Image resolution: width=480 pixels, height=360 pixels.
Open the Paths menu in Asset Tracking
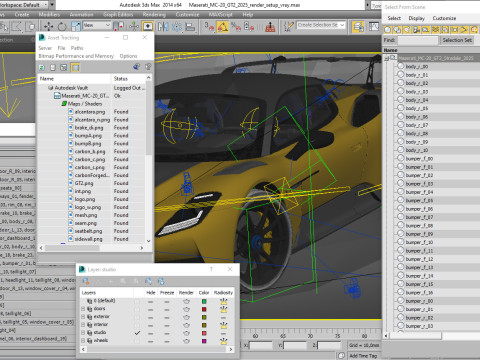(77, 48)
